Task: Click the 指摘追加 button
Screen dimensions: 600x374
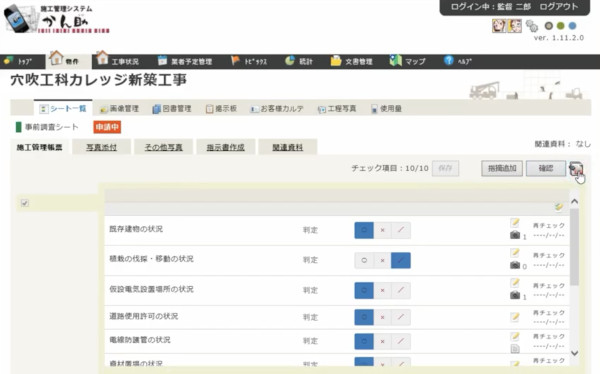Action: click(x=502, y=168)
